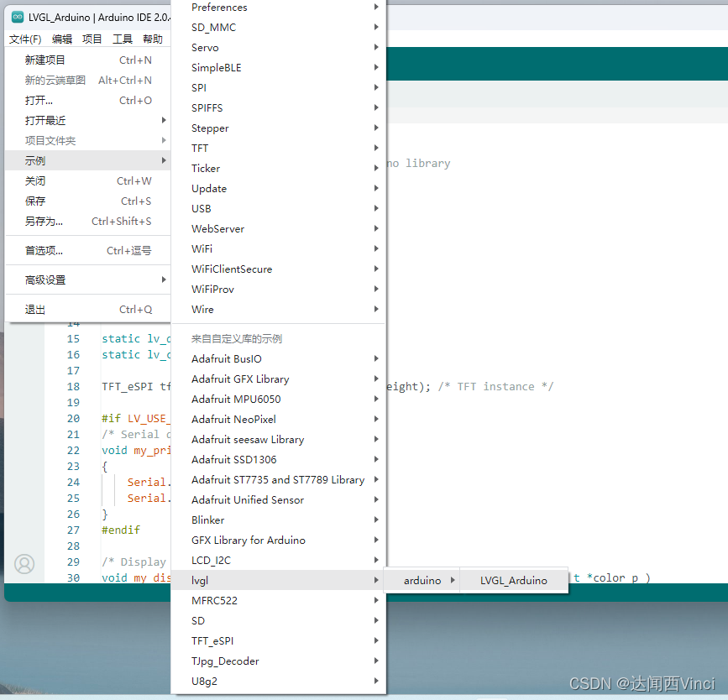Open the arduino submenu under lvgl
The width and height of the screenshot is (728, 700).
point(422,580)
